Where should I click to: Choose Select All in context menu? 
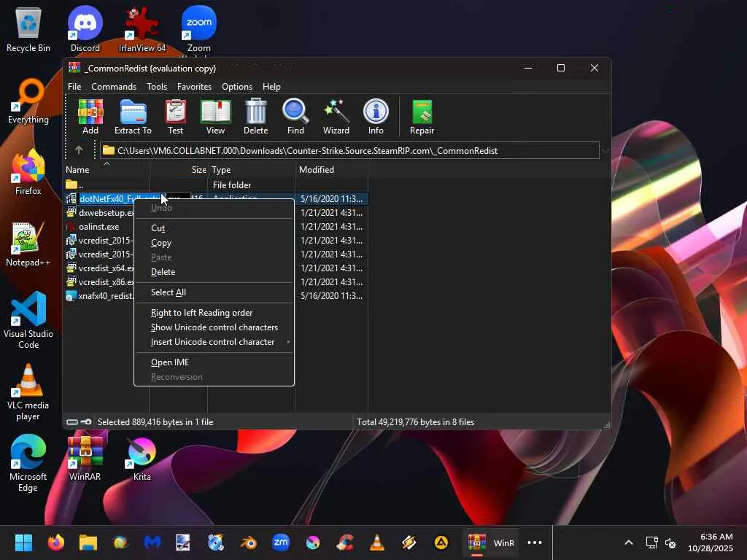point(169,292)
